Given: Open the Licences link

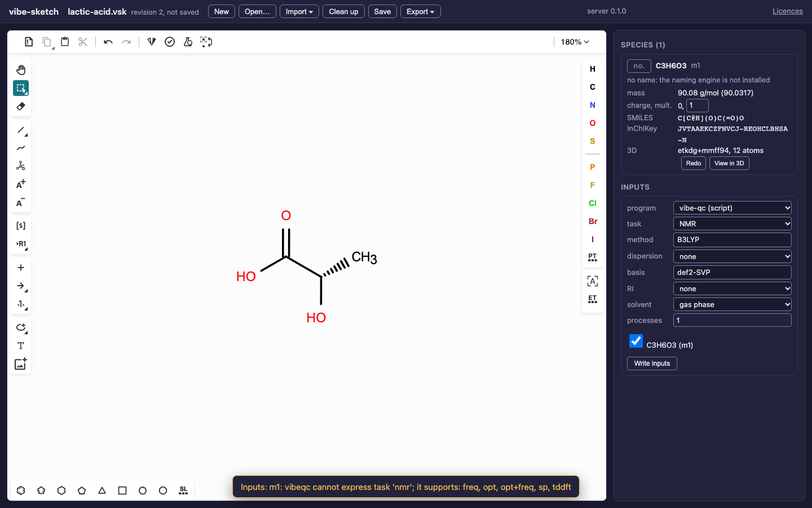Looking at the screenshot, I should (788, 11).
